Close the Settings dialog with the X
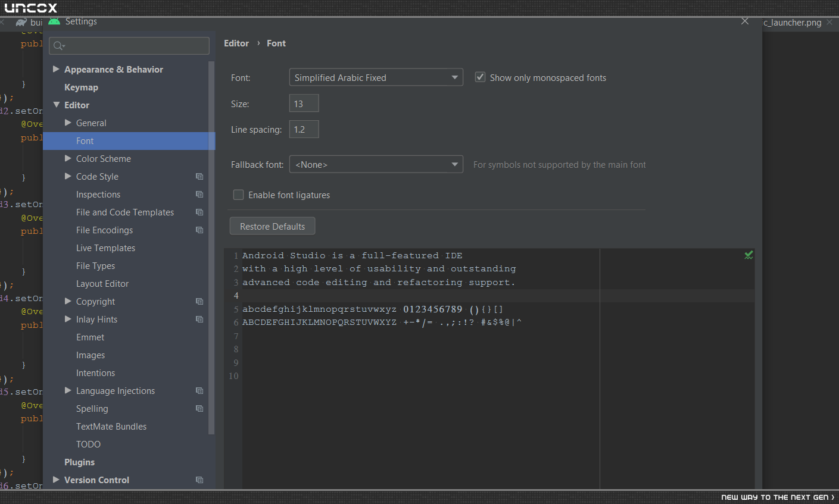The image size is (839, 504). [745, 21]
